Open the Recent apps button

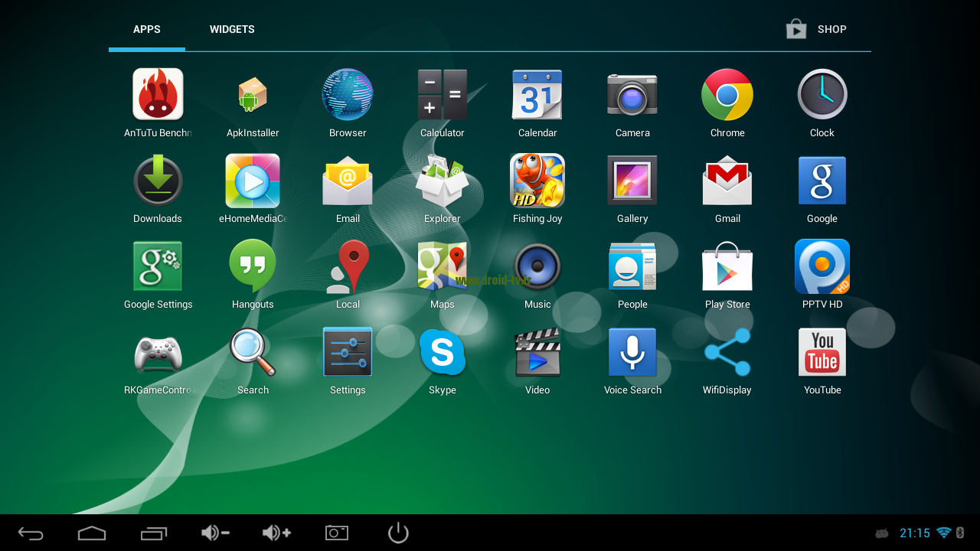[154, 533]
